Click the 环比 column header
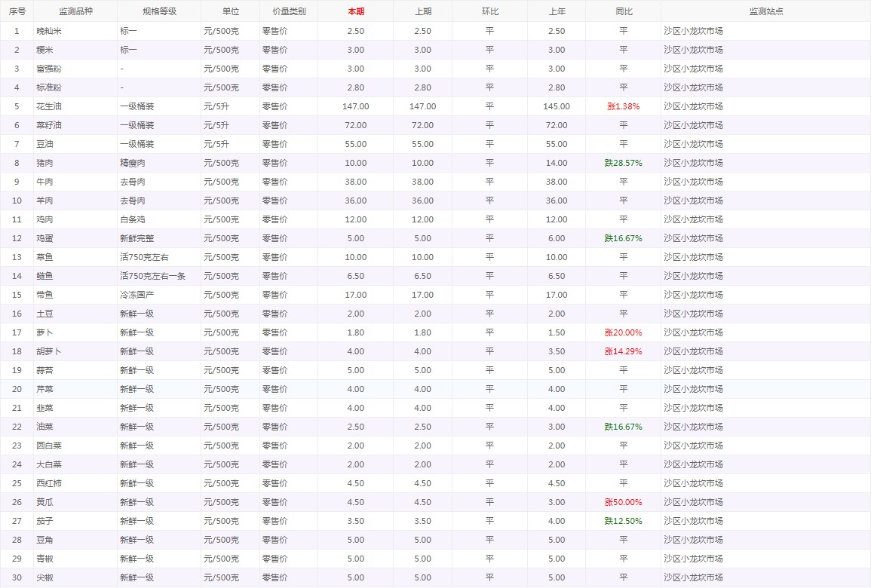 tap(489, 11)
